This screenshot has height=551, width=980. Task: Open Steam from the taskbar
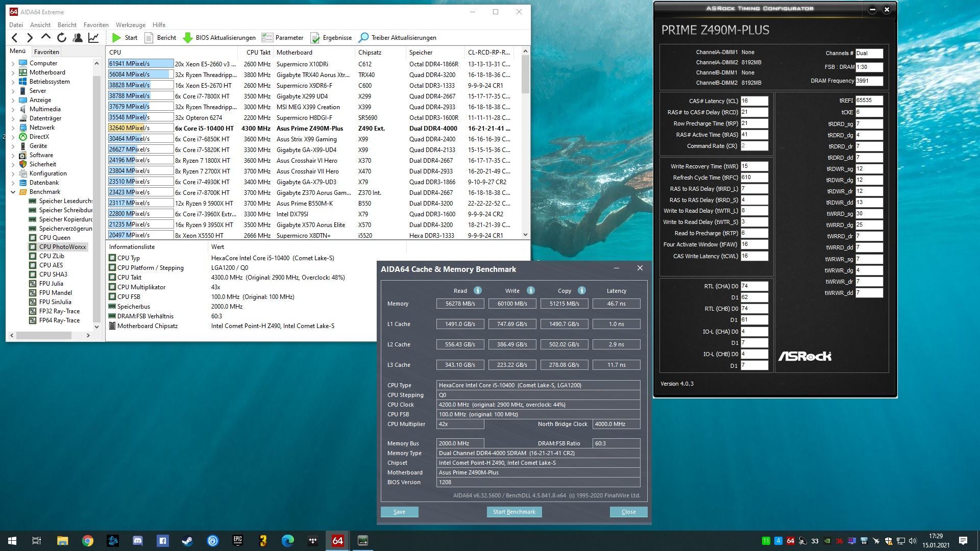coord(187,541)
